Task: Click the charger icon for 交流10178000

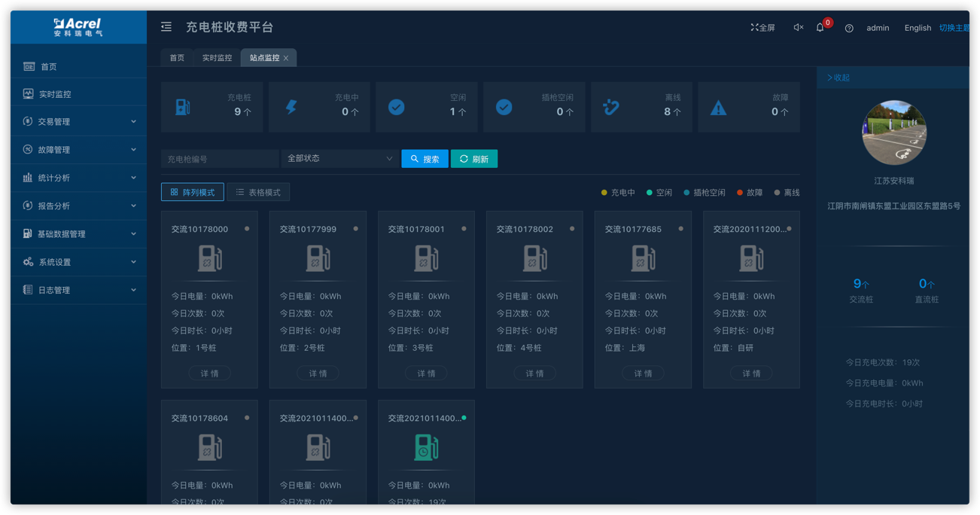Action: click(210, 259)
